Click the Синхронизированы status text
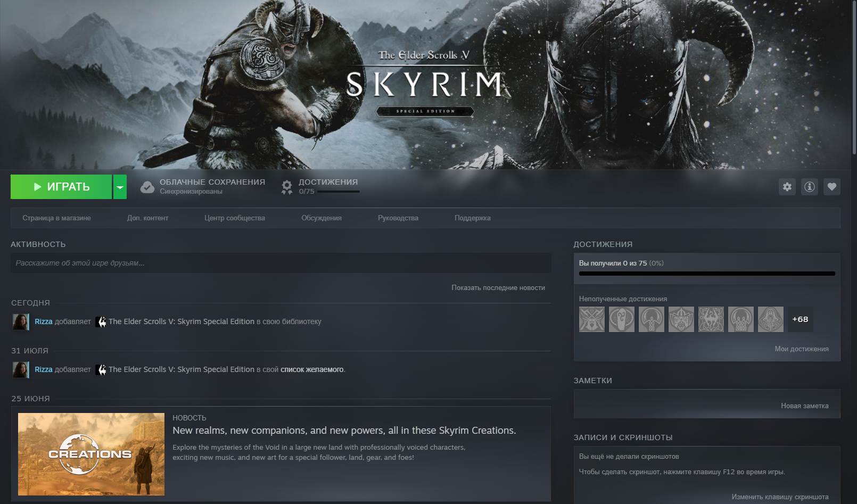857x504 pixels. [191, 192]
